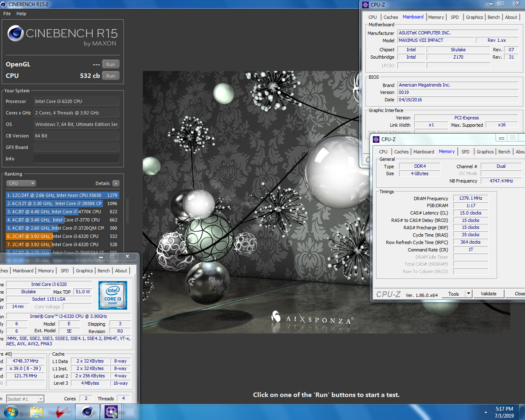Click the taskbar clock showing 5:17 PM
The height and width of the screenshot is (420, 525).
(504, 412)
